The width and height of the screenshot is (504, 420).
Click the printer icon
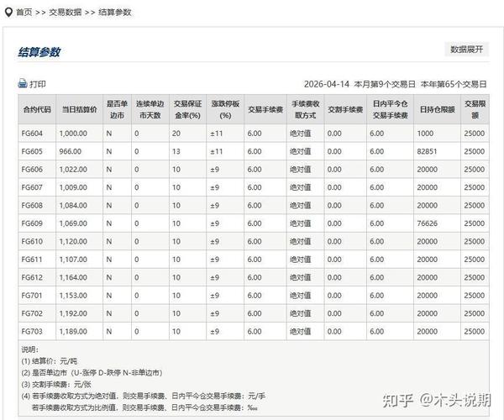coord(23,83)
